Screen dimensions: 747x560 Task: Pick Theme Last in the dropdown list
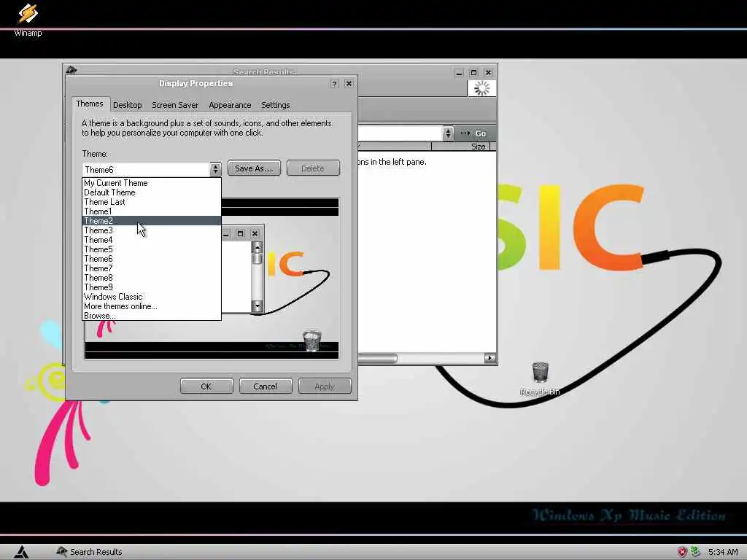click(x=152, y=202)
